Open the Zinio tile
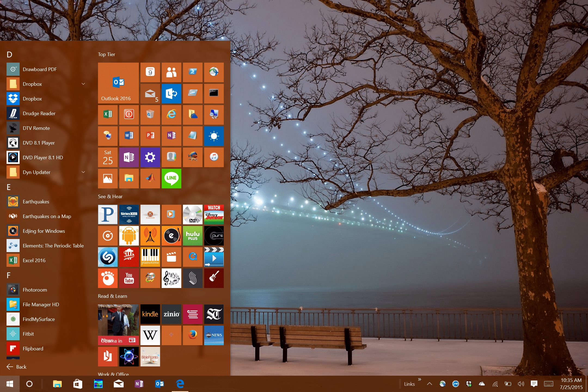Viewport: 588px width, 392px height. (x=171, y=314)
